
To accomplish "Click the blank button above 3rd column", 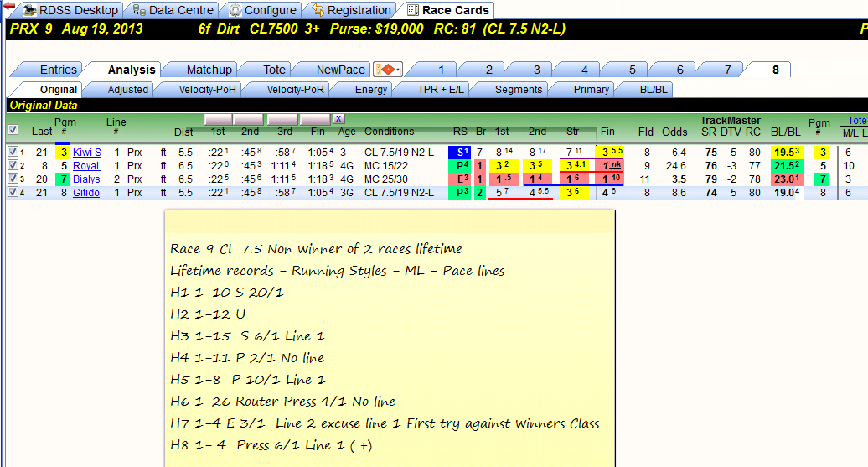I will click(x=283, y=118).
